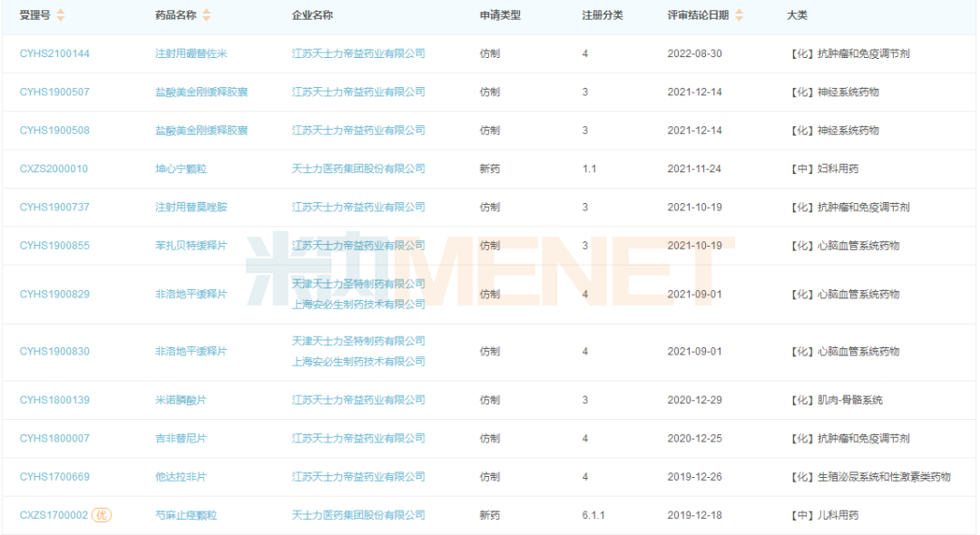Open acceptance number CYHS1900829
980x535 pixels.
[54, 294]
